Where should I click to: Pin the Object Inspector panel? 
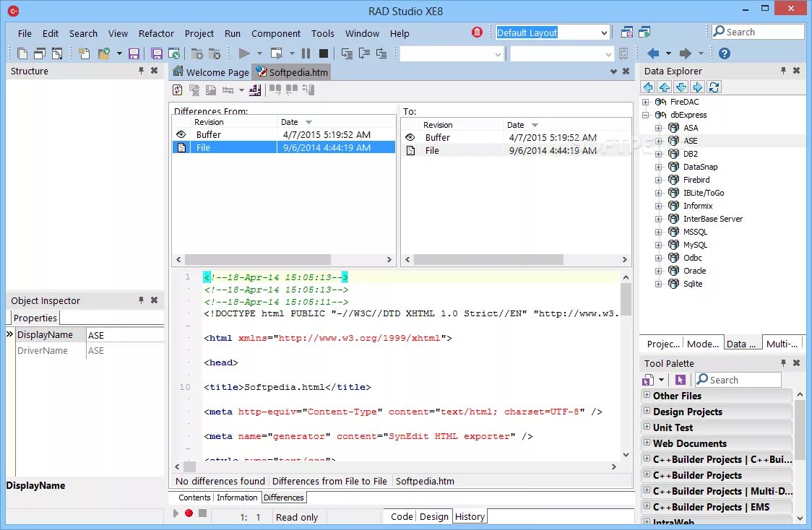(x=141, y=300)
